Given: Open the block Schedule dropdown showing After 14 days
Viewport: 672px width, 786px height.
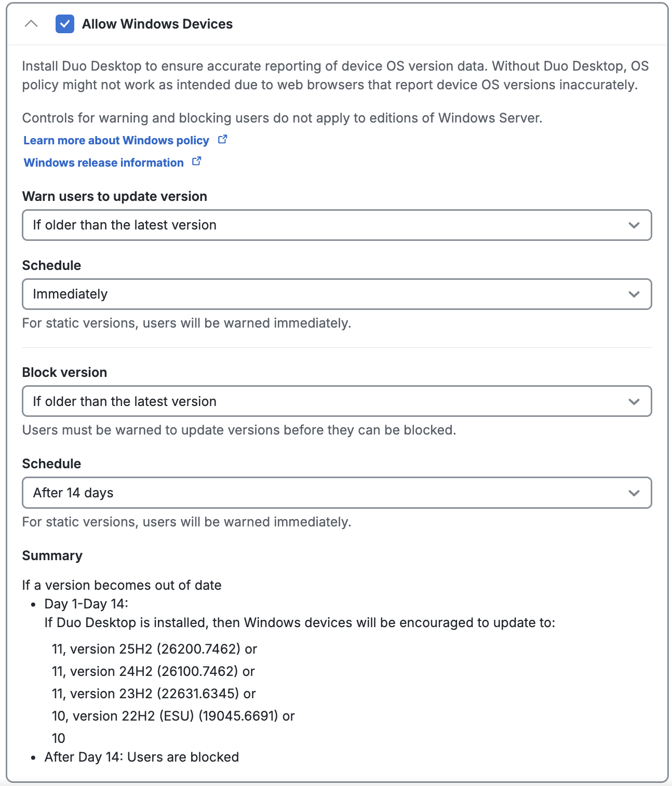Looking at the screenshot, I should (337, 493).
